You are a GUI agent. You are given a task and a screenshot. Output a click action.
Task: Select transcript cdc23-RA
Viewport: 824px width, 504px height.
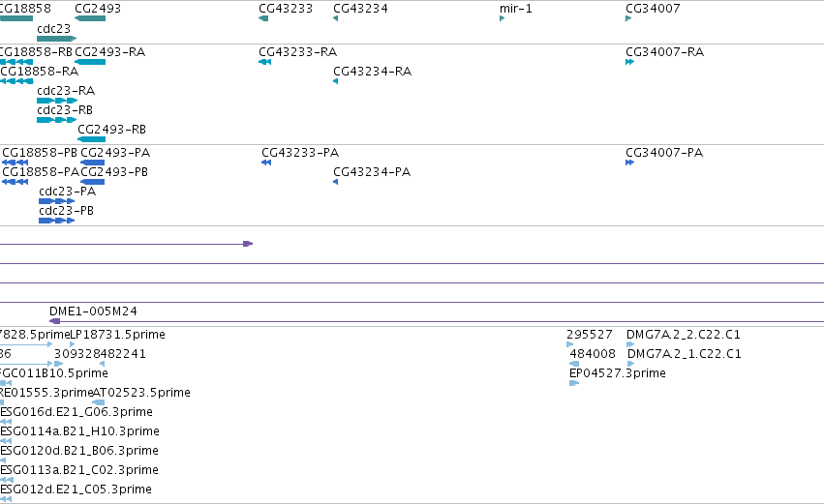pyautogui.click(x=57, y=101)
